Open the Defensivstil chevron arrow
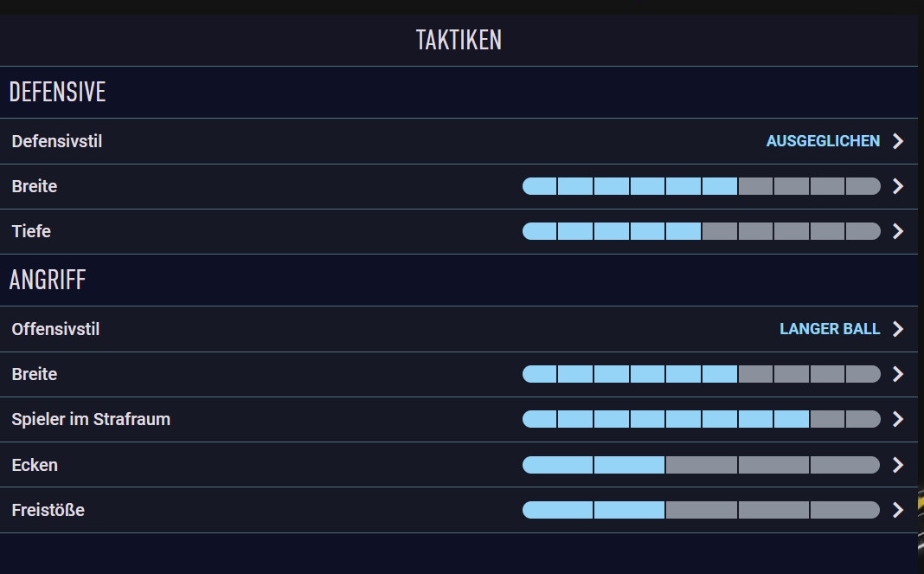 (x=897, y=141)
